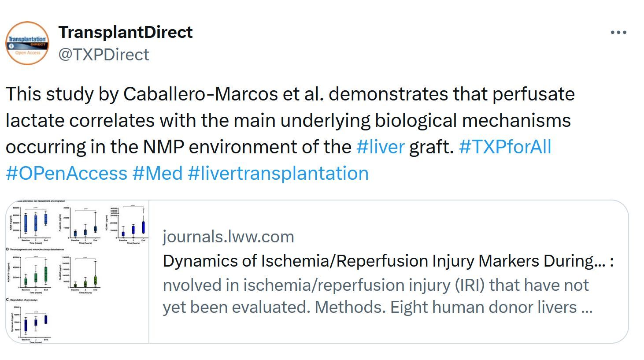This screenshot has height=360, width=644.
Task: Open the #livertransplantation hashtag
Action: pos(278,173)
